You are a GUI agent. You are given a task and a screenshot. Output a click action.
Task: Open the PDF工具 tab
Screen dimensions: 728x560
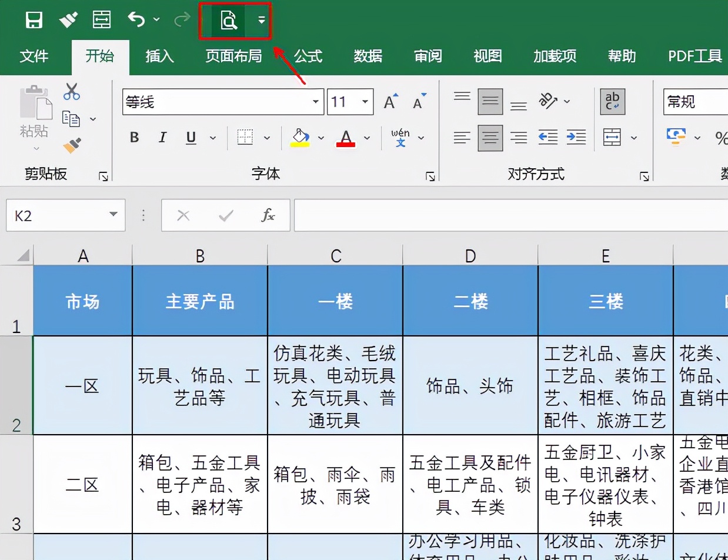coord(695,56)
